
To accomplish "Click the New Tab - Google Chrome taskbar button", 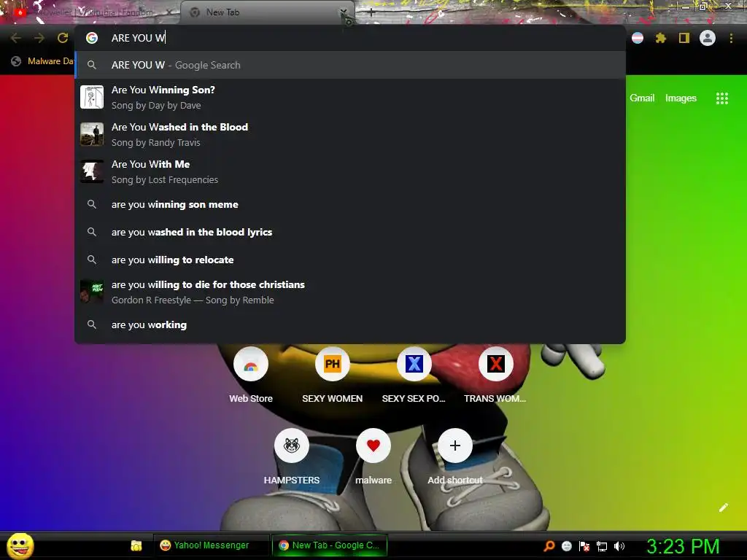I will point(329,545).
